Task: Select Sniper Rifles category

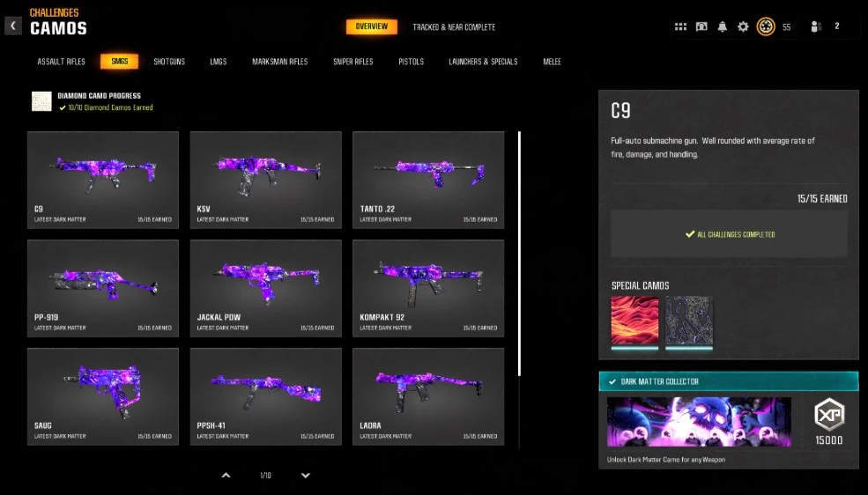Action: (x=353, y=62)
